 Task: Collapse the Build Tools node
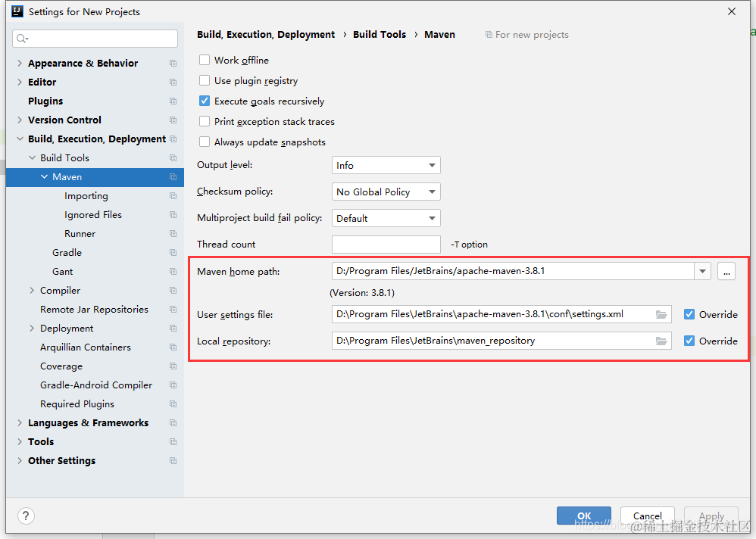33,157
